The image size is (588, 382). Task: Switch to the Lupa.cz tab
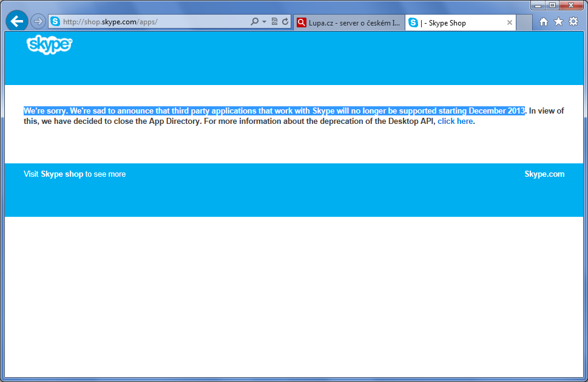(x=349, y=22)
